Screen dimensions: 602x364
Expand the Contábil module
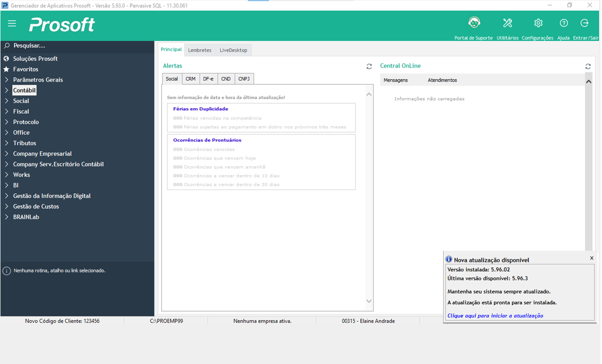(x=6, y=90)
